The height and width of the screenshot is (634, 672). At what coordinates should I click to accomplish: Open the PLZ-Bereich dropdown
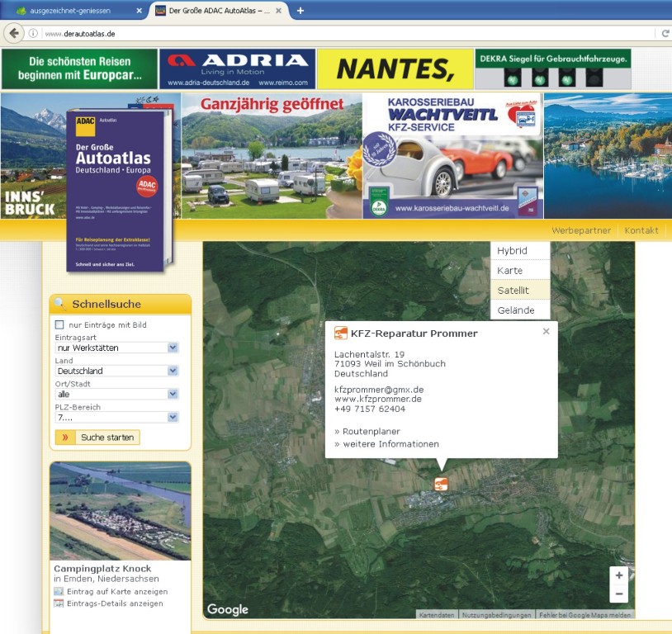point(117,417)
